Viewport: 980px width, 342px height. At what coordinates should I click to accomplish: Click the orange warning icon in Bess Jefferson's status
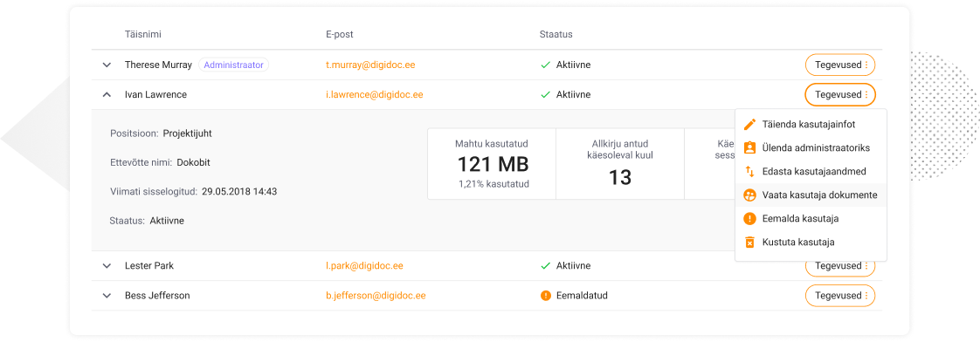pos(546,295)
